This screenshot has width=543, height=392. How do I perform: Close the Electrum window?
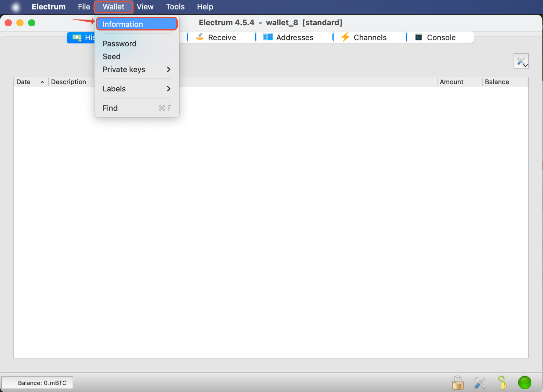8,23
